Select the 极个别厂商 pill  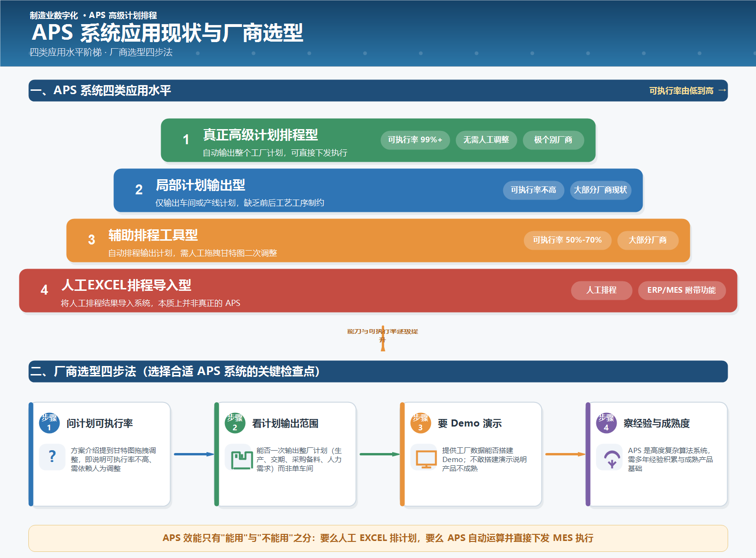[553, 140]
